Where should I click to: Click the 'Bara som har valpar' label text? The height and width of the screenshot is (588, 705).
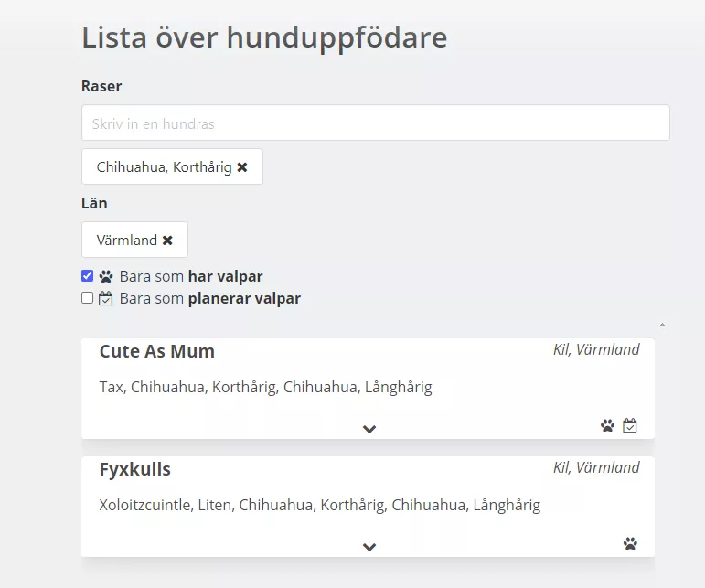point(191,276)
